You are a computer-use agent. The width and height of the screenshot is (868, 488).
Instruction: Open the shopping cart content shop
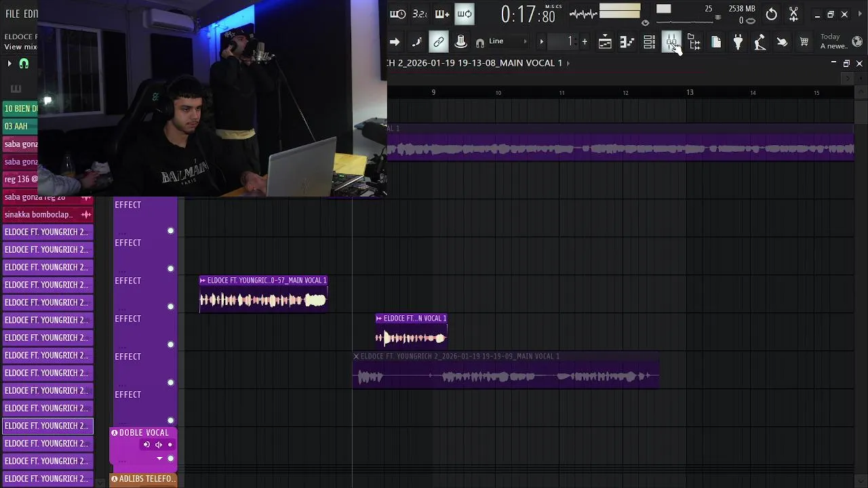pos(804,43)
